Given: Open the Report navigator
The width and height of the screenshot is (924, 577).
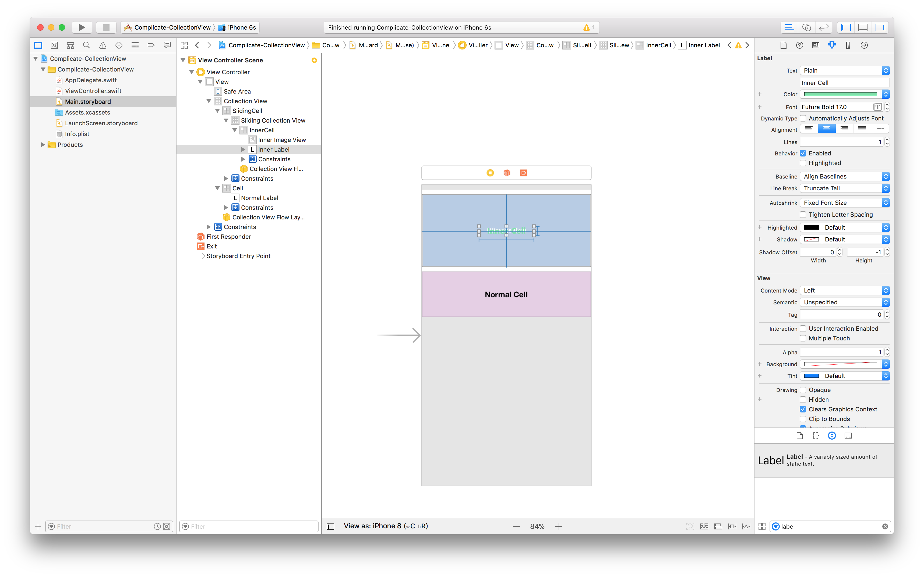Looking at the screenshot, I should 167,45.
